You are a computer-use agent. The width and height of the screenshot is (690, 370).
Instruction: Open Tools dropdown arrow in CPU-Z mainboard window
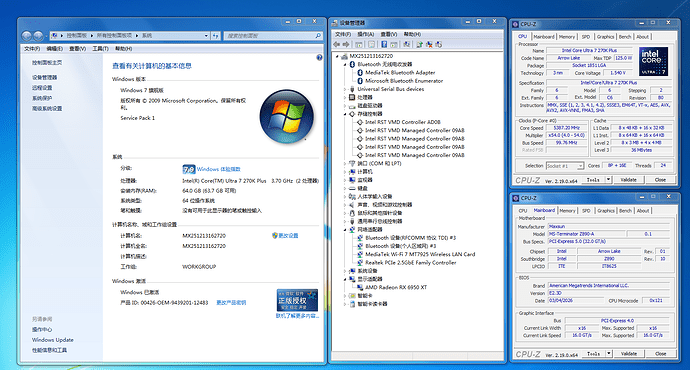[x=609, y=353]
